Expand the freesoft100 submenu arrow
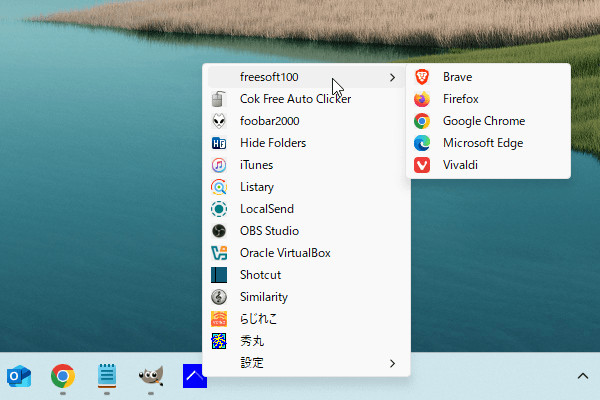 coord(392,77)
